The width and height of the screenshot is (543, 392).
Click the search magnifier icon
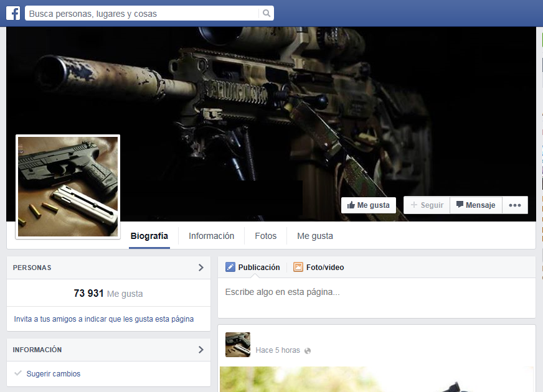point(266,14)
